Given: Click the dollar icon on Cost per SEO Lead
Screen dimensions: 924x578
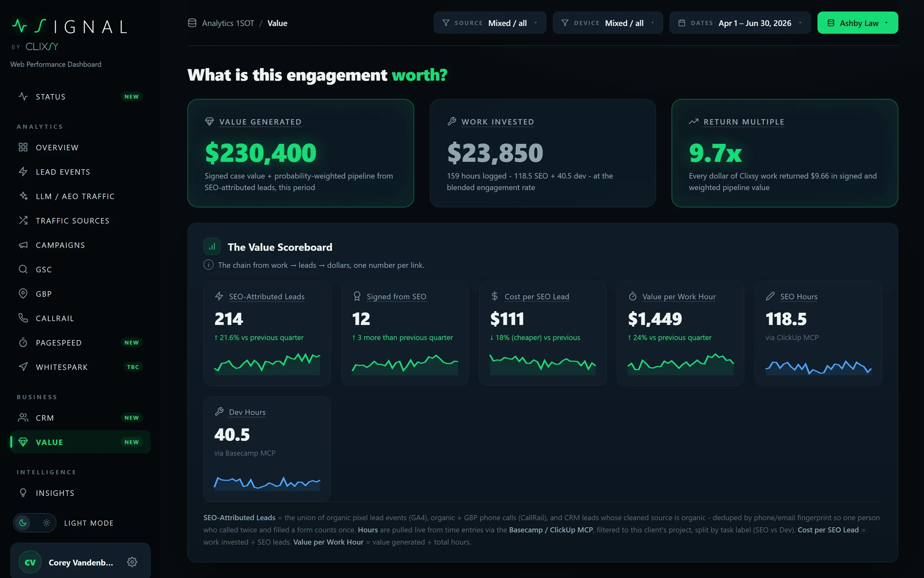Looking at the screenshot, I should pos(494,296).
